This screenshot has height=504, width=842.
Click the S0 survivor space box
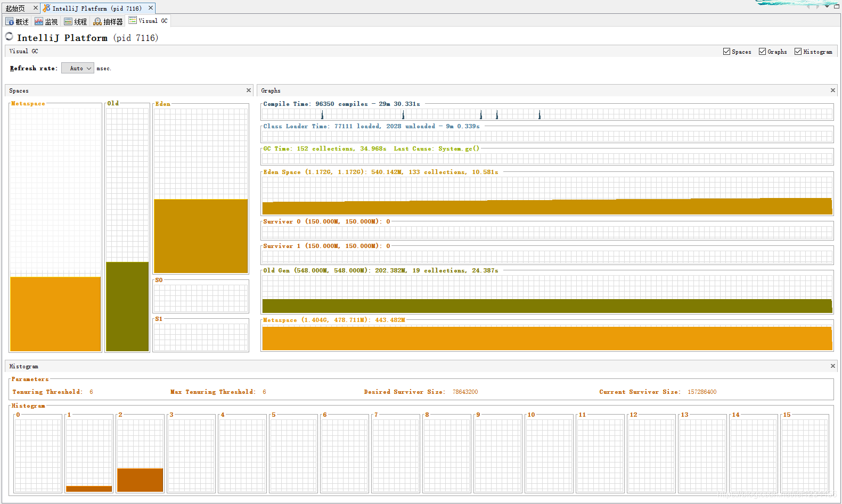(x=201, y=298)
